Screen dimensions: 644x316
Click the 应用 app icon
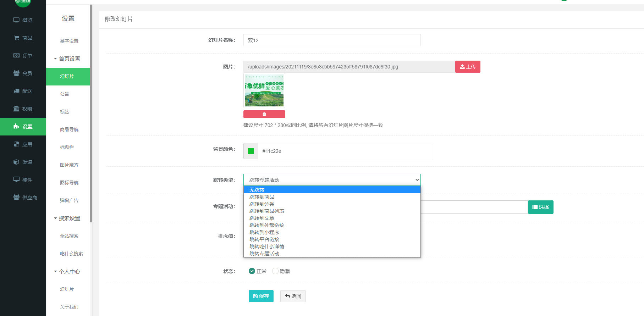click(x=16, y=144)
